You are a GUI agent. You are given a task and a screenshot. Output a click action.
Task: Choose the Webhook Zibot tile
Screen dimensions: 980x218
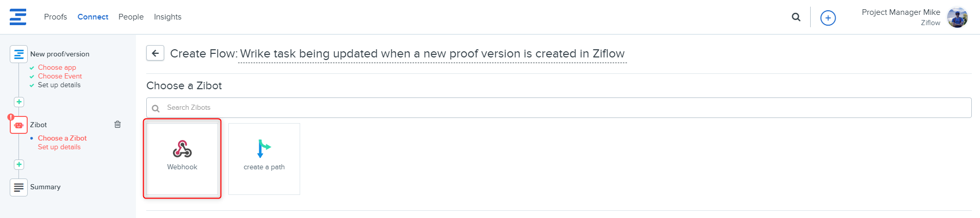(182, 158)
